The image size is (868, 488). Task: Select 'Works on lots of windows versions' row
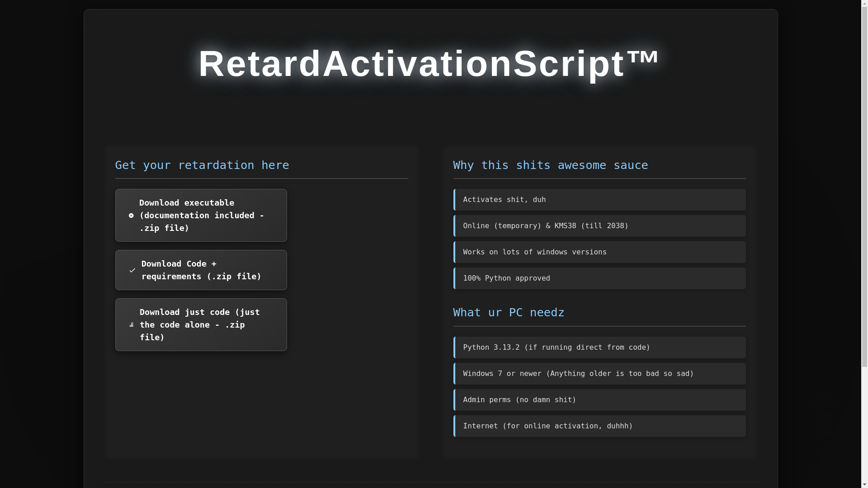click(x=599, y=252)
